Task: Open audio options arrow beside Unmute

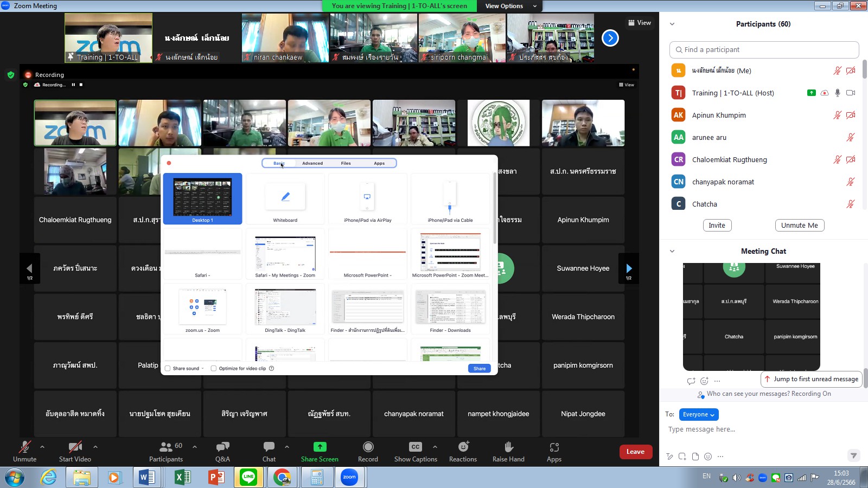Action: (42, 447)
